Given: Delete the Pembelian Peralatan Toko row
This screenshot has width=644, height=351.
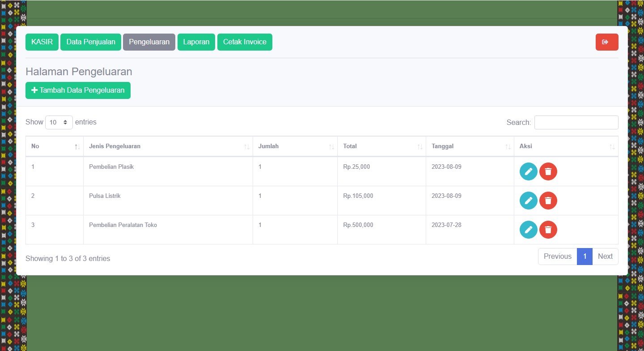Looking at the screenshot, I should pos(548,230).
